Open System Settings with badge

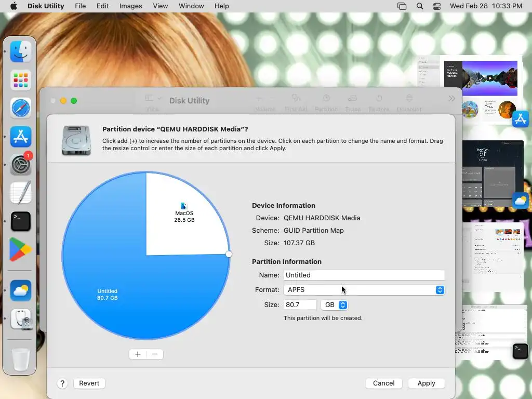click(21, 165)
